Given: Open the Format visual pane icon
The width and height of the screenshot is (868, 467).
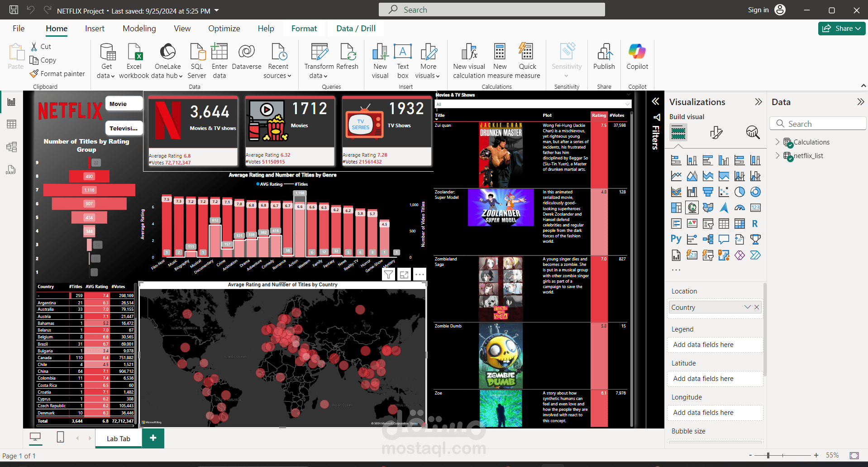Looking at the screenshot, I should click(716, 132).
